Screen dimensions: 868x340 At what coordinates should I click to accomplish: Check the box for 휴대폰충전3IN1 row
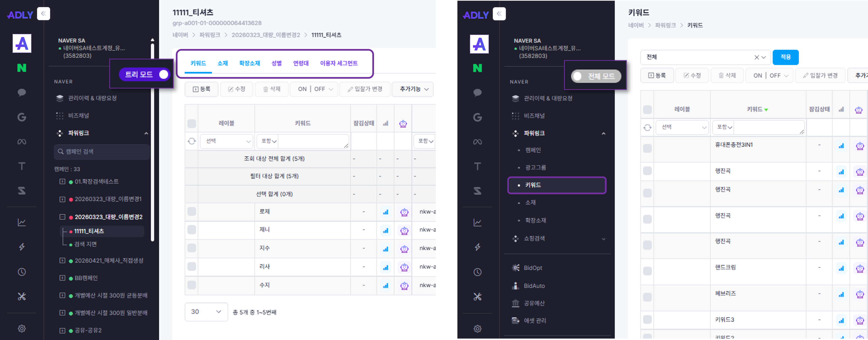(647, 148)
